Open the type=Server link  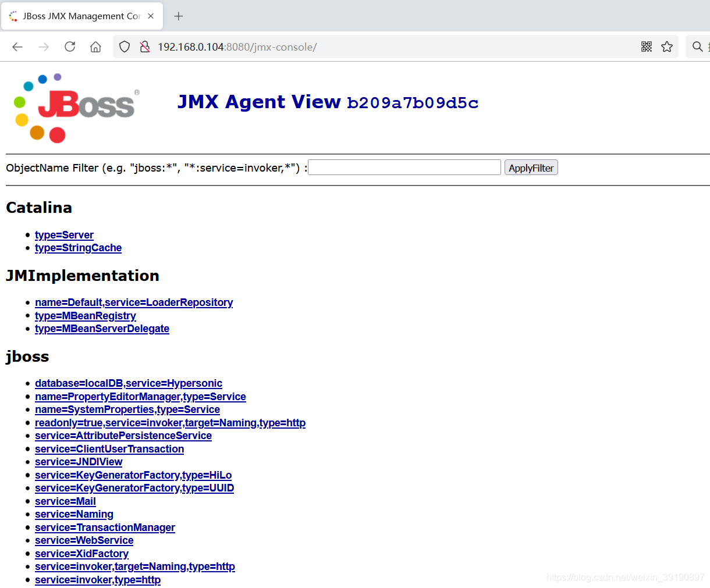[64, 235]
